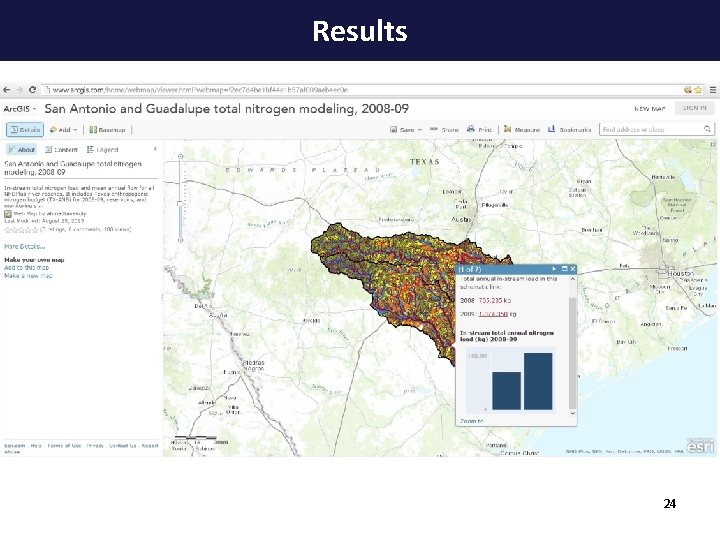Click the Add to this map link

click(x=26, y=268)
